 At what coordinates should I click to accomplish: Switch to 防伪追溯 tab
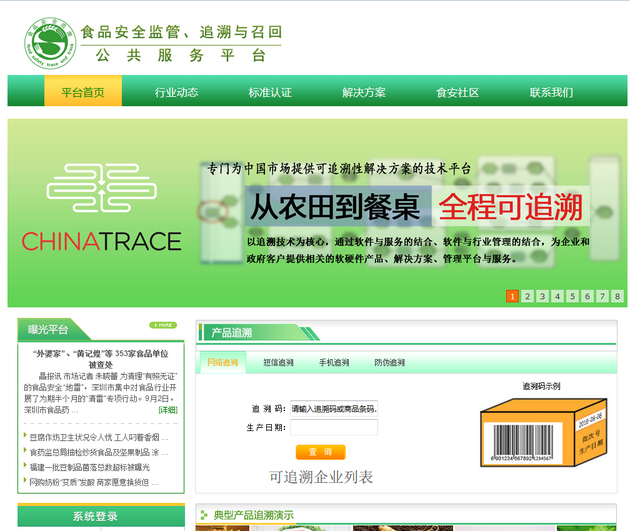[x=389, y=363]
